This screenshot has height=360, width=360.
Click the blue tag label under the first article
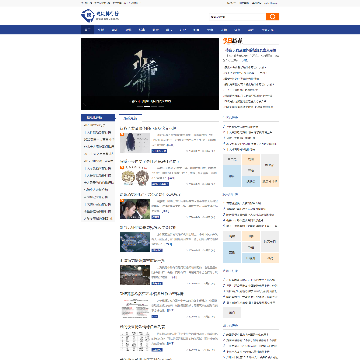tap(159, 151)
